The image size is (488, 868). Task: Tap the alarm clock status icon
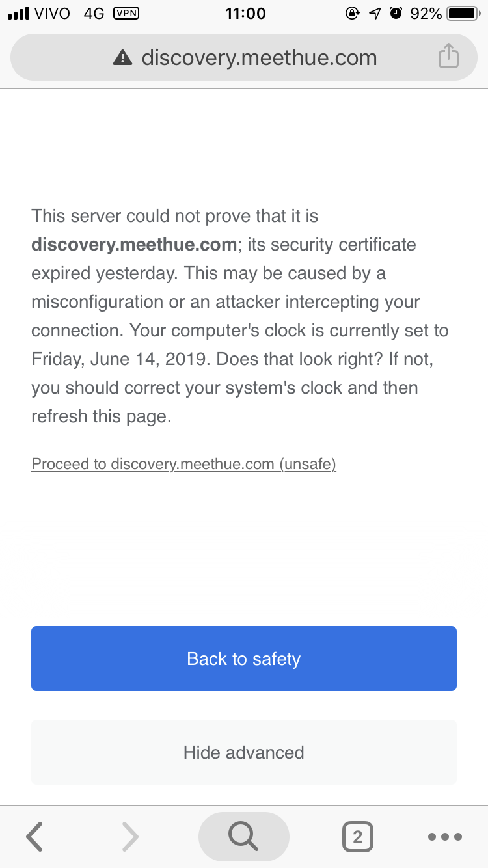coord(396,13)
